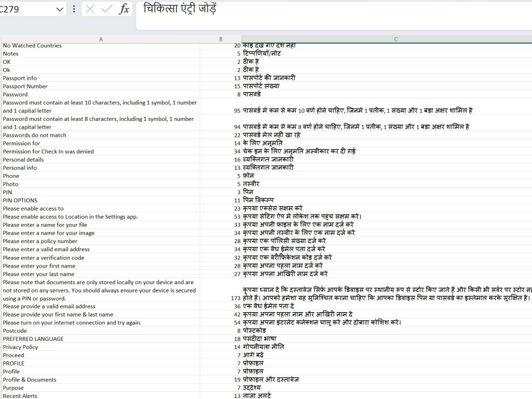Select column B header
Screen dimensions: 532x399
tap(221, 39)
